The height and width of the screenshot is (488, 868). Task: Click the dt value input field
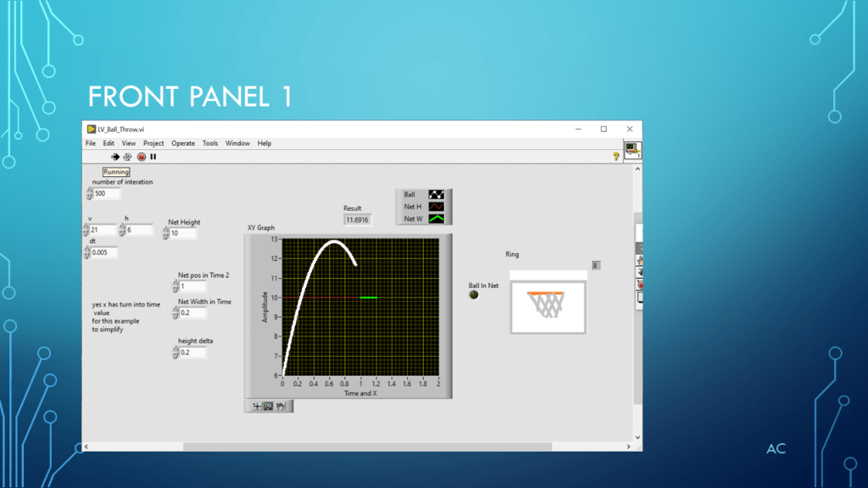[x=103, y=252]
